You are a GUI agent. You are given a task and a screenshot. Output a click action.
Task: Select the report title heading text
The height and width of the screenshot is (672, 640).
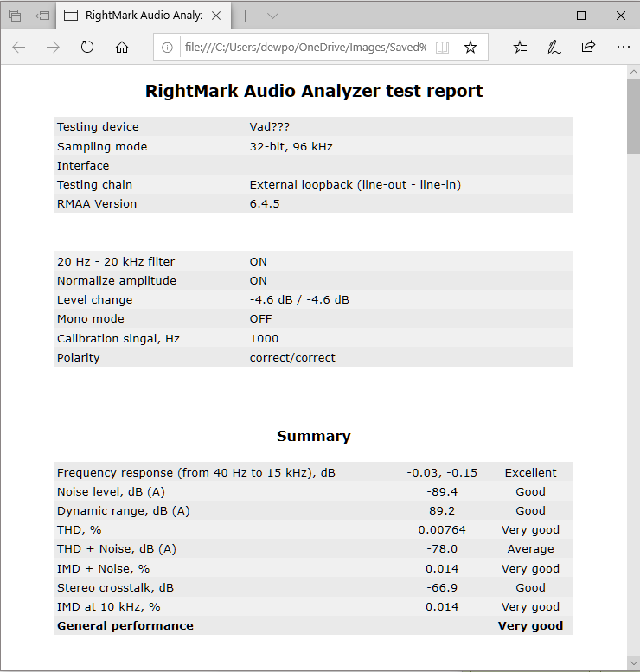[314, 91]
